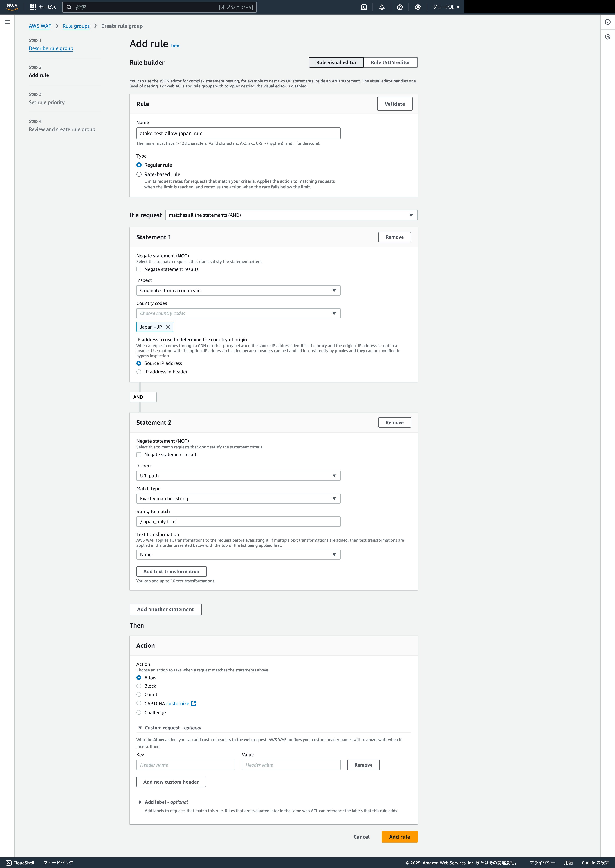Image resolution: width=615 pixels, height=868 pixels.
Task: Open the CAPTCHA customize external link icon
Action: 194,703
